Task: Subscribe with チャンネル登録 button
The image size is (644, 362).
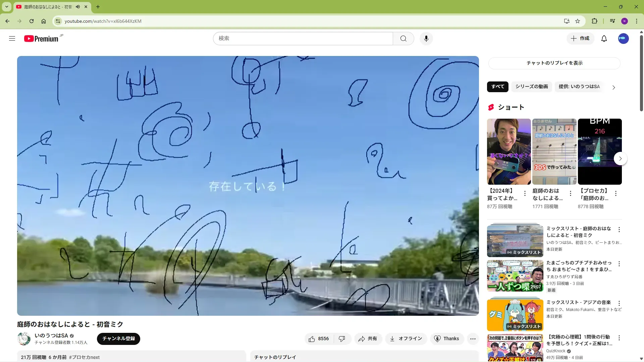Action: tap(118, 339)
